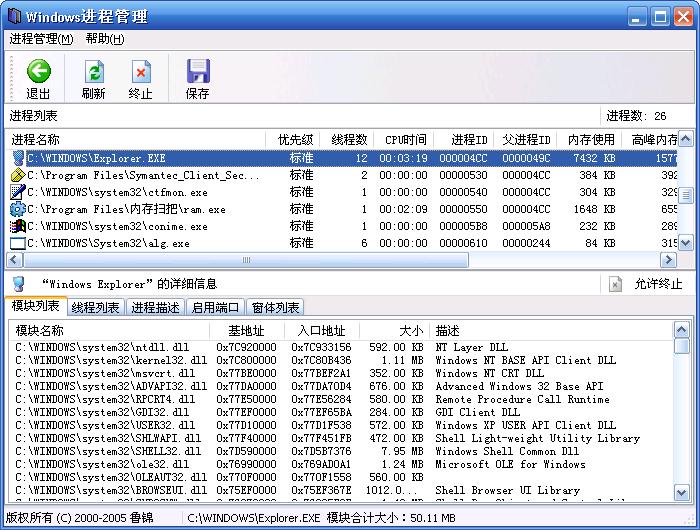The height and width of the screenshot is (530, 700).
Task: Click the horizontal scrollbar thumb
Action: point(246,259)
